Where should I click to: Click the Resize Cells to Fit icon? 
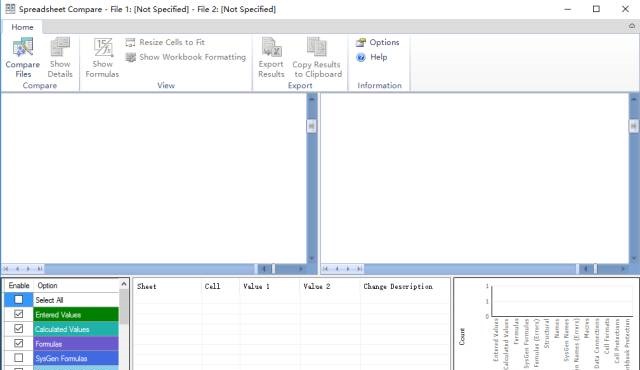tap(130, 42)
